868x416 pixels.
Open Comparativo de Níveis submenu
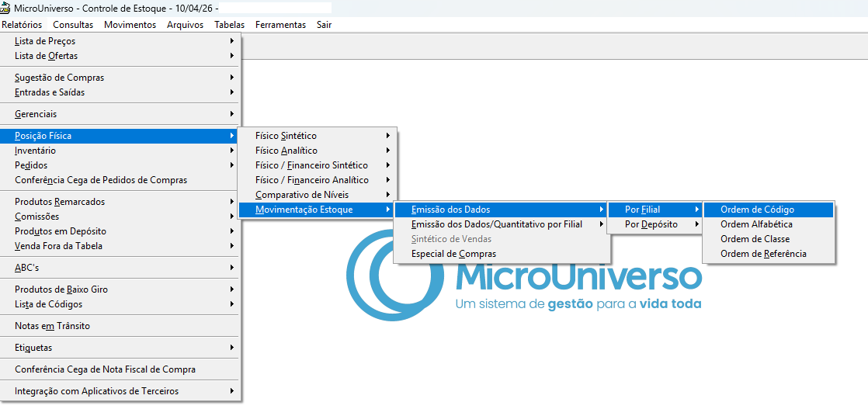coord(301,195)
